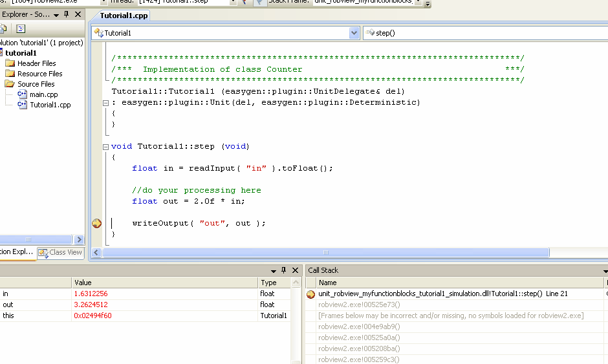This screenshot has width=608, height=364.
Task: Click the class view tab icon
Action: tap(43, 253)
